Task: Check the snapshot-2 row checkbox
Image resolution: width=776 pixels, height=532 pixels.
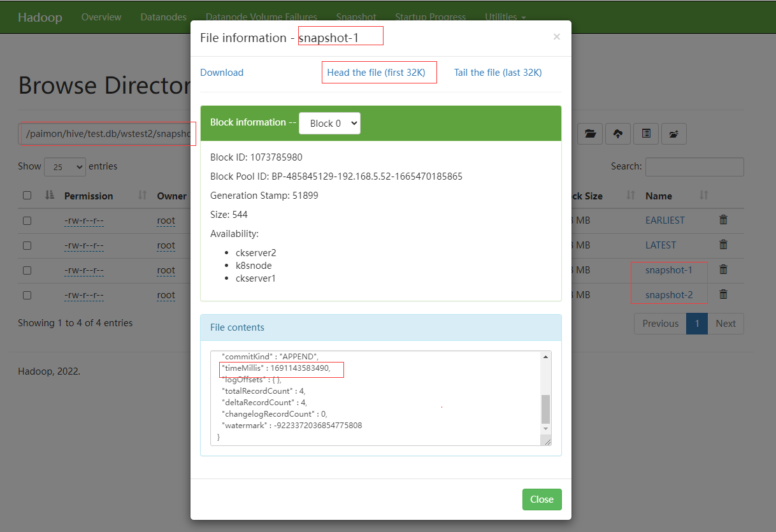Action: 27,295
